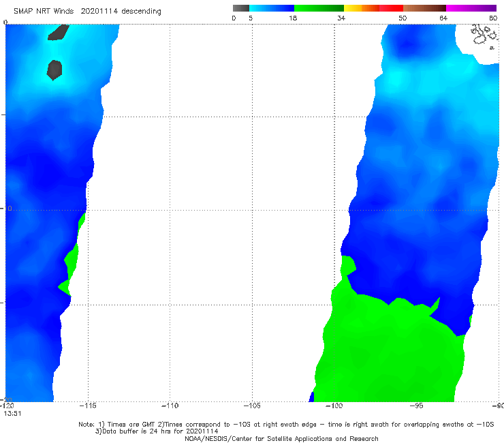504x443 pixels.
Task: Click the '5' value on the color scale
Action: 251,18
